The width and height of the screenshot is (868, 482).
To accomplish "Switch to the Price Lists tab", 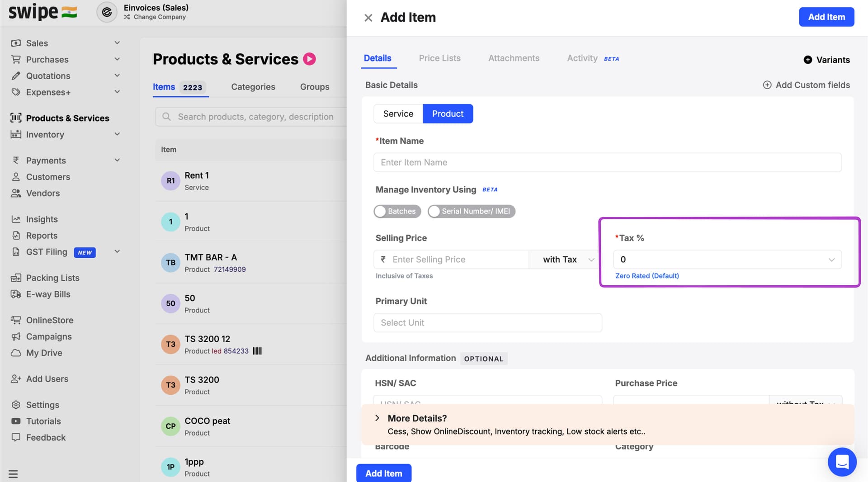I will point(439,58).
